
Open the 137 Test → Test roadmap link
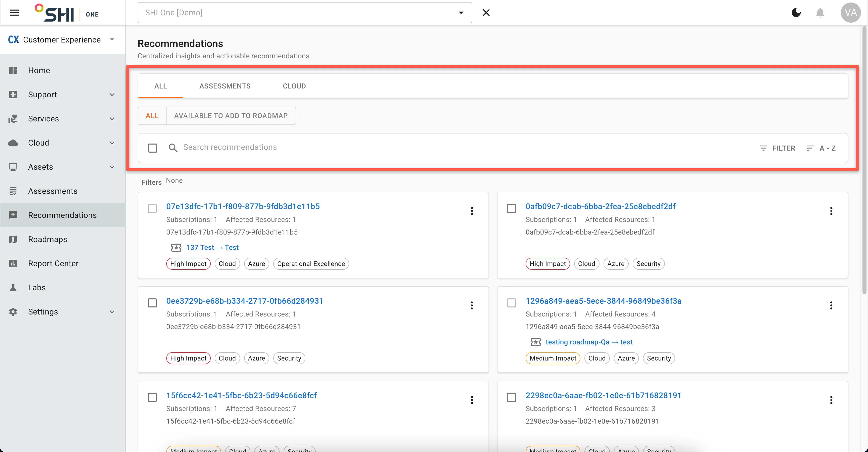(212, 248)
